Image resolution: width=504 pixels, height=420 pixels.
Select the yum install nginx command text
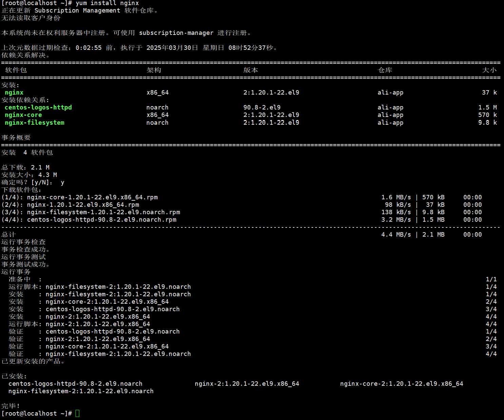click(x=108, y=3)
